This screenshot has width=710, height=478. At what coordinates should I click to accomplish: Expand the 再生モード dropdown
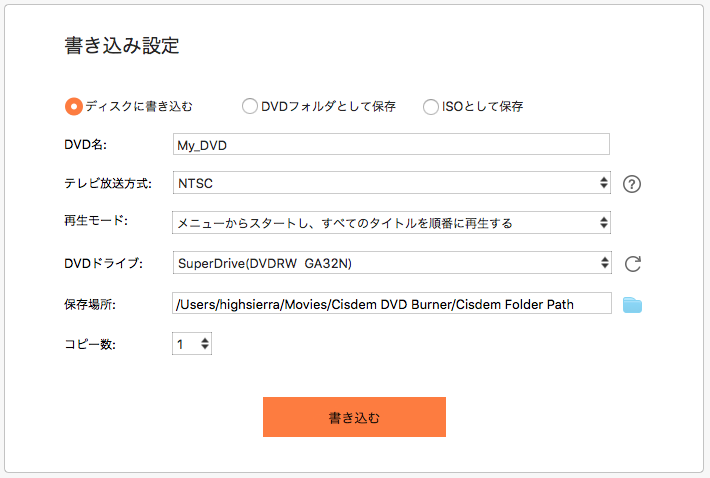pyautogui.click(x=391, y=223)
